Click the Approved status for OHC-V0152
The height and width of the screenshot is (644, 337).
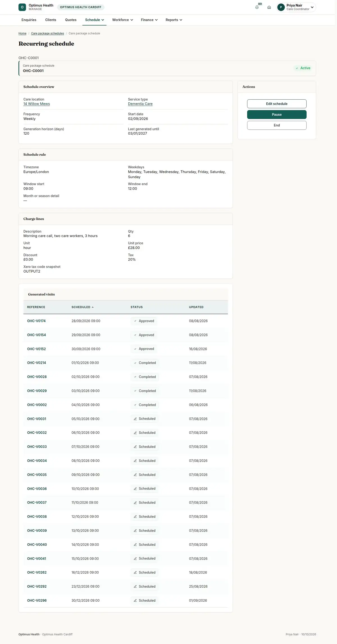pyautogui.click(x=144, y=349)
